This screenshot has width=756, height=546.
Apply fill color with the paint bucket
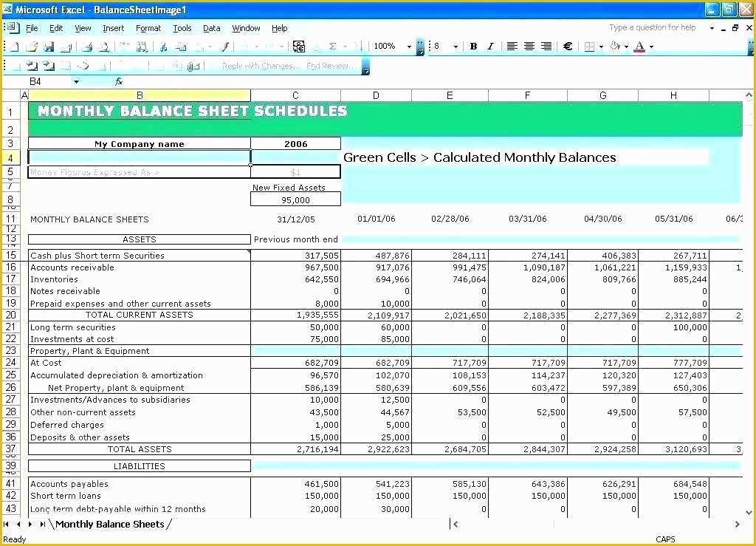[x=615, y=47]
